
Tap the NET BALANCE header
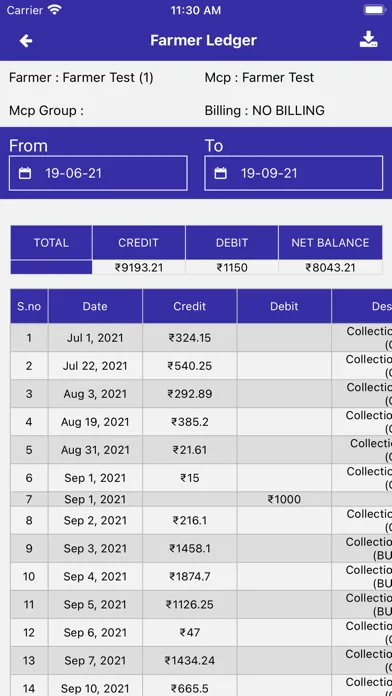330,243
